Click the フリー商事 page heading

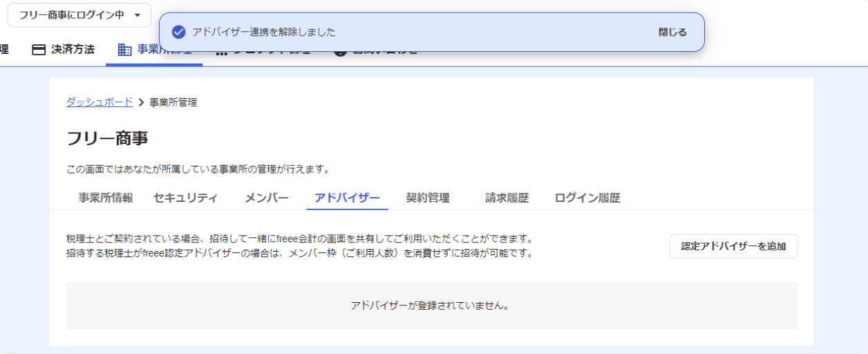pos(107,138)
